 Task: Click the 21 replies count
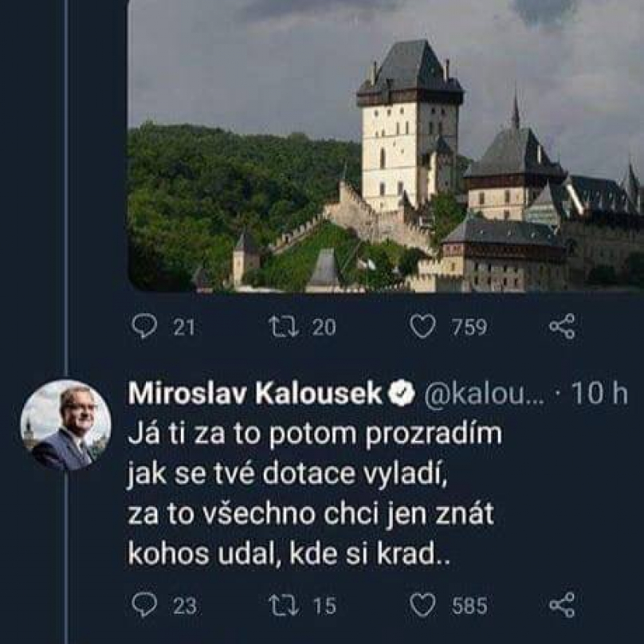click(x=184, y=328)
